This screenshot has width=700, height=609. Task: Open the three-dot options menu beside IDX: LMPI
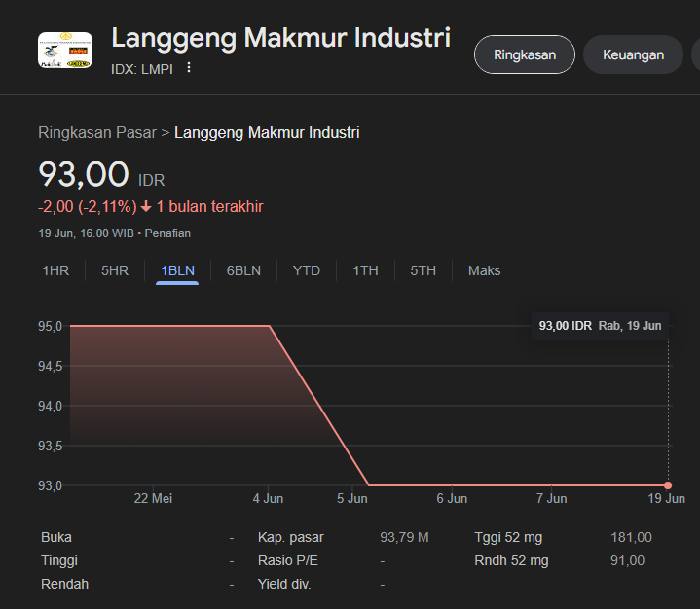point(189,68)
